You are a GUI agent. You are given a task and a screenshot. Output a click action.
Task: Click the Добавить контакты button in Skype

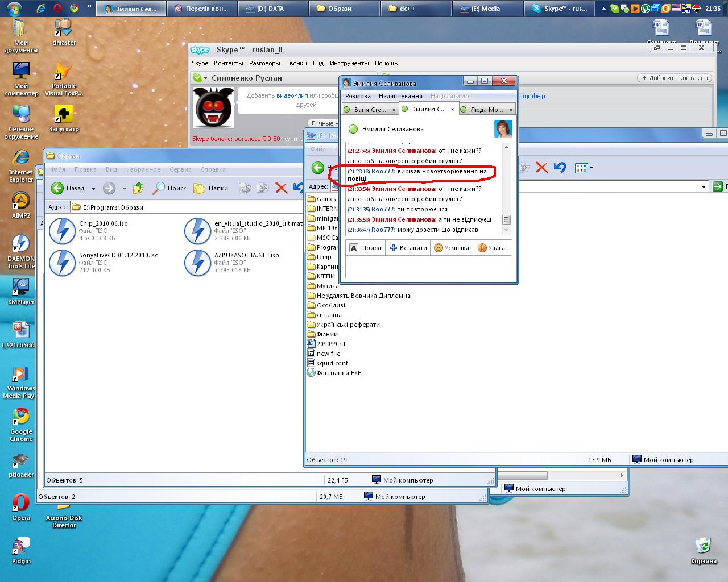click(x=675, y=78)
